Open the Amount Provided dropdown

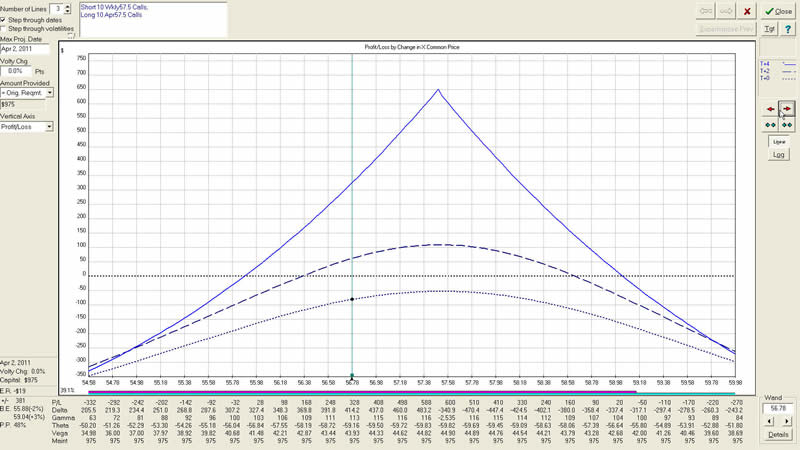[x=49, y=91]
